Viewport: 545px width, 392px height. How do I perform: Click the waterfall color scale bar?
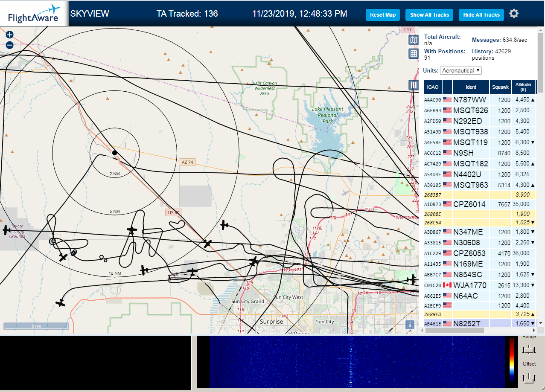[512, 360]
